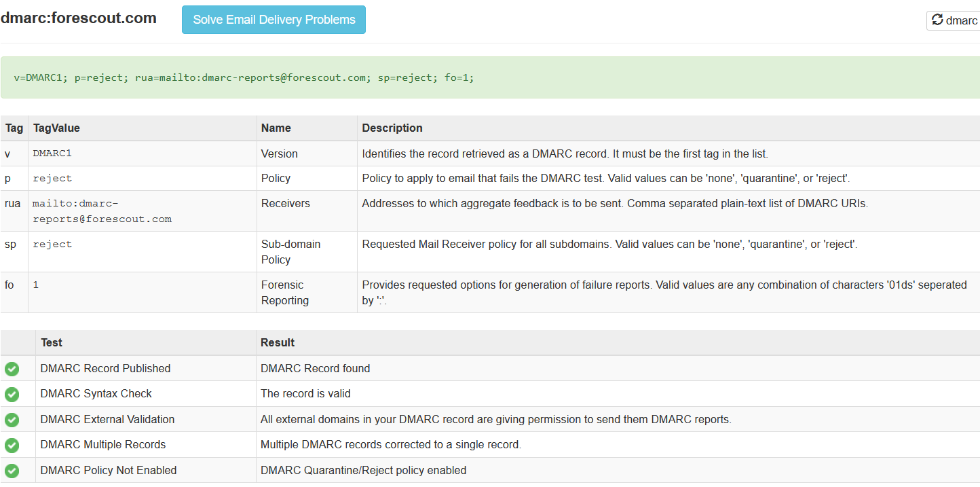
Task: Click green check icon for DMARC Multiple Records
Action: 12,445
